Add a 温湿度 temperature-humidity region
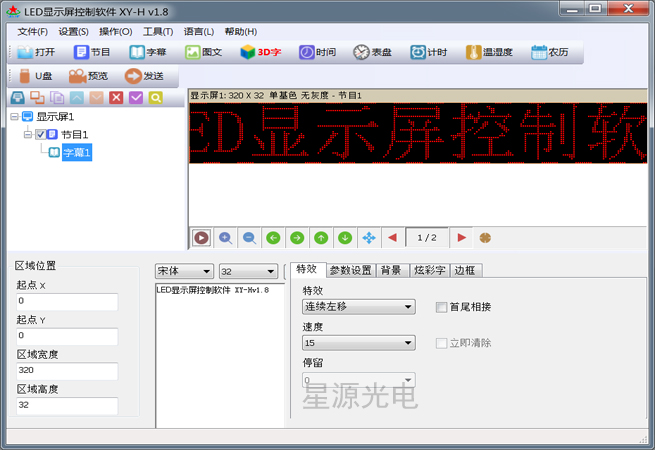The image size is (655, 450). [x=489, y=52]
